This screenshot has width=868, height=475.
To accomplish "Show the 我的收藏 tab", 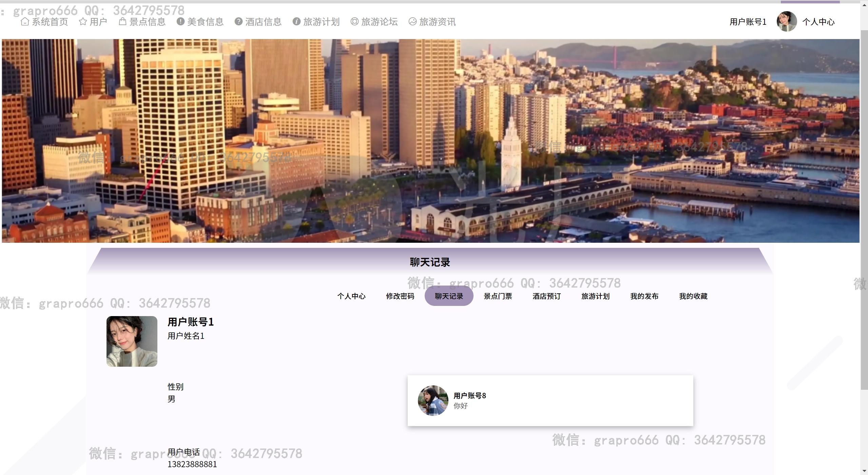I will (693, 296).
